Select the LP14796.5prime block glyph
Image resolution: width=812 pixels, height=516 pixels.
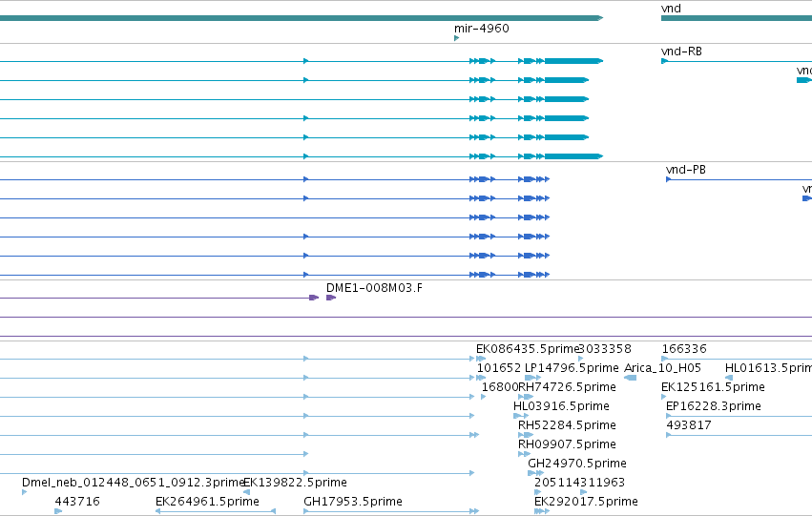[x=532, y=378]
